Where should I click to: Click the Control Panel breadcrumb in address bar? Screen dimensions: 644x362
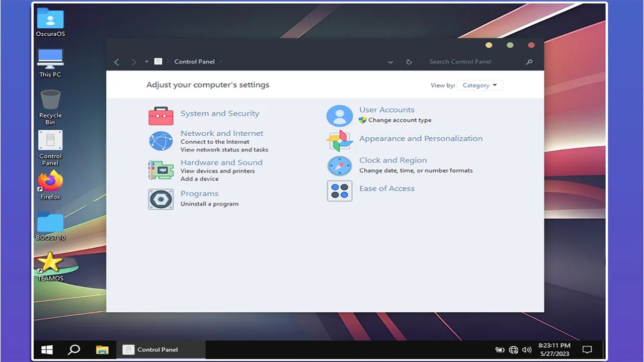[x=194, y=62]
